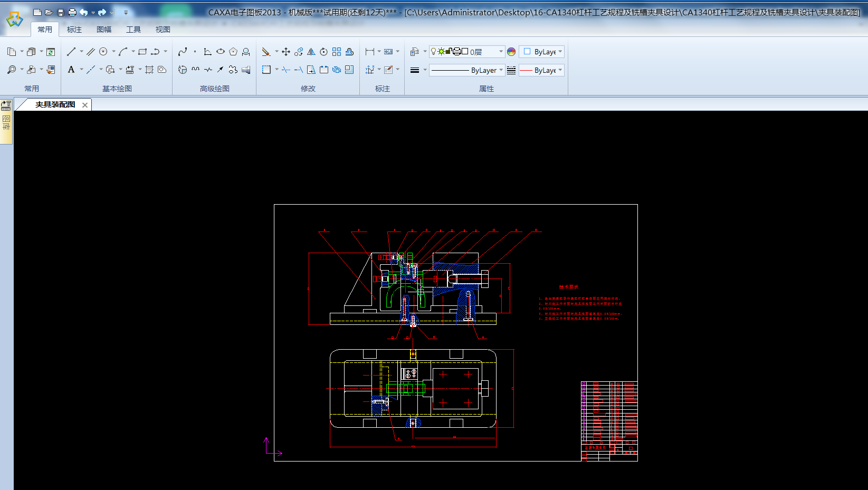Image resolution: width=868 pixels, height=490 pixels.
Task: Select the Trim tool
Action: pyautogui.click(x=286, y=70)
